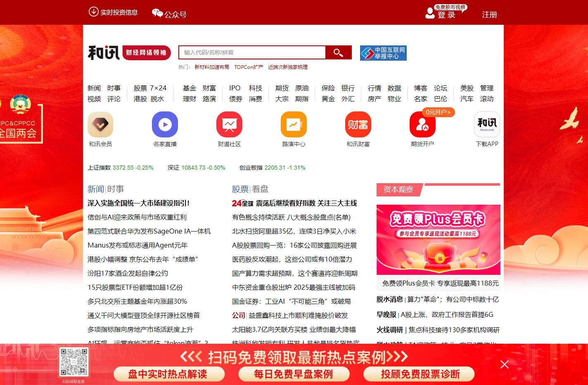Open article 通义千问大模型登顶全球开源社区榜首
588x385 pixels.
click(x=144, y=315)
